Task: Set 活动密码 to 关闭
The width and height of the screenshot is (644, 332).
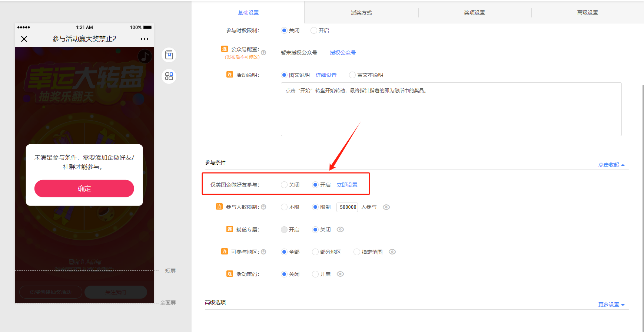Action: coord(284,274)
